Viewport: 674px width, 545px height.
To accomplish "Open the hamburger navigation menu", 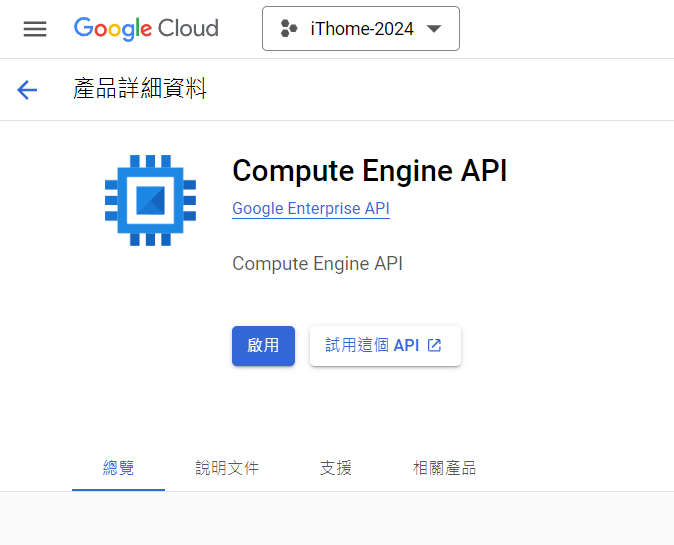I will point(35,29).
